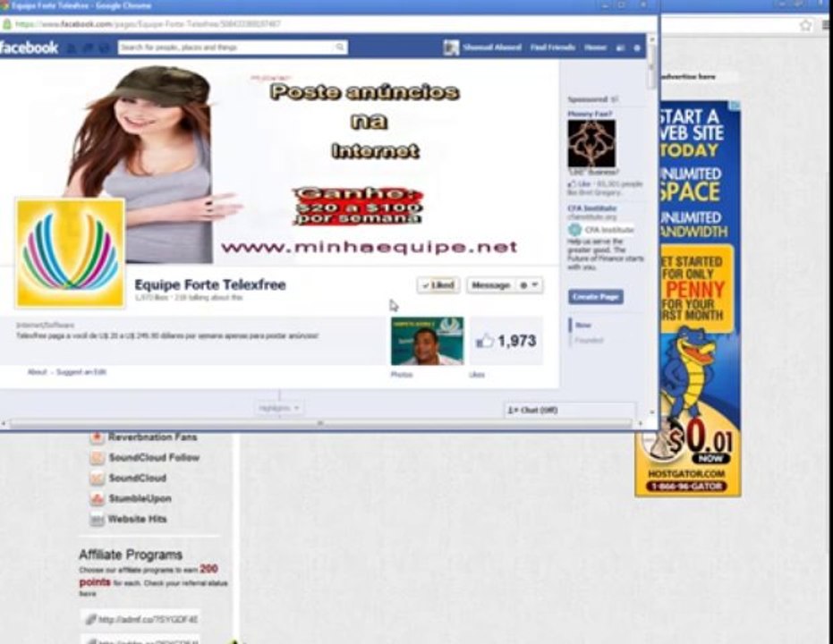Viewport: 833px width, 644px height.
Task: Click the 'advertise here' link above the banner
Action: coord(688,76)
